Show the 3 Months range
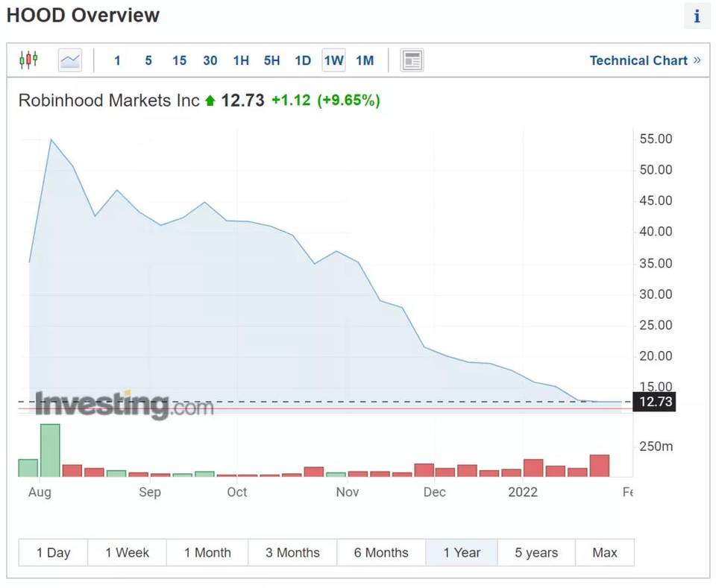 point(292,552)
